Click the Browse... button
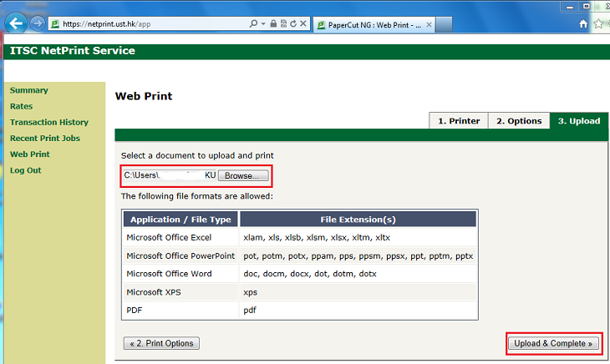This screenshot has height=364, width=610. [243, 176]
